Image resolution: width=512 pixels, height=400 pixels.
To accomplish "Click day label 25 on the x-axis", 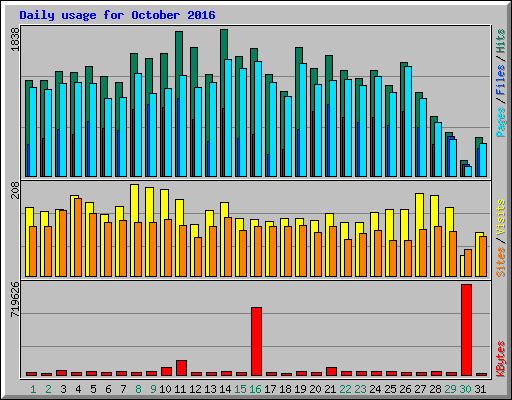I will pyautogui.click(x=390, y=389).
